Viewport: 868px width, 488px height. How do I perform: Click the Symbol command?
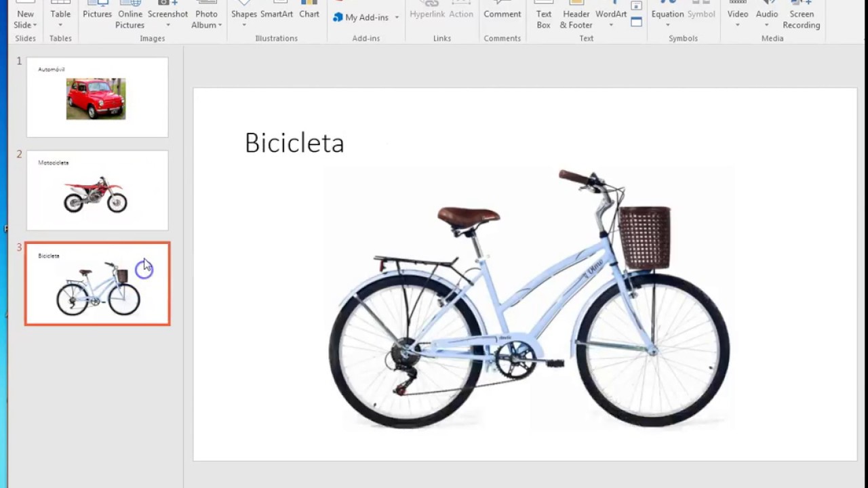coord(701,10)
